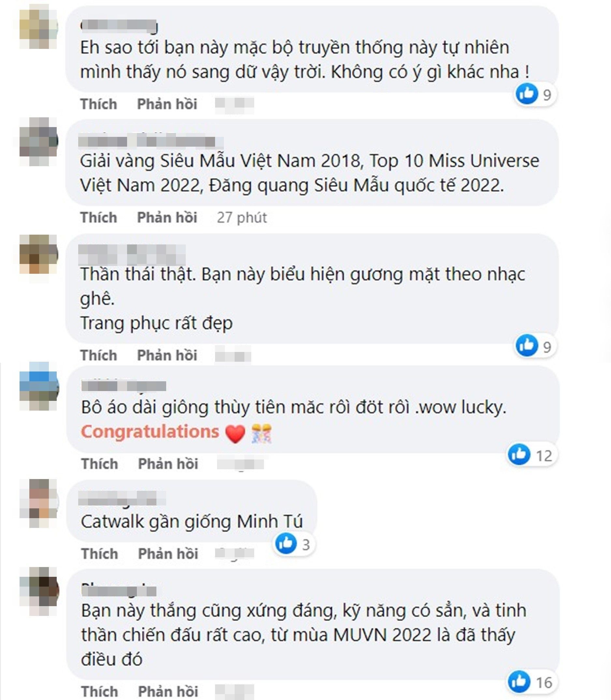Like the 'Giải vàng Siêu Mẫu' comment via Thích

point(99,218)
